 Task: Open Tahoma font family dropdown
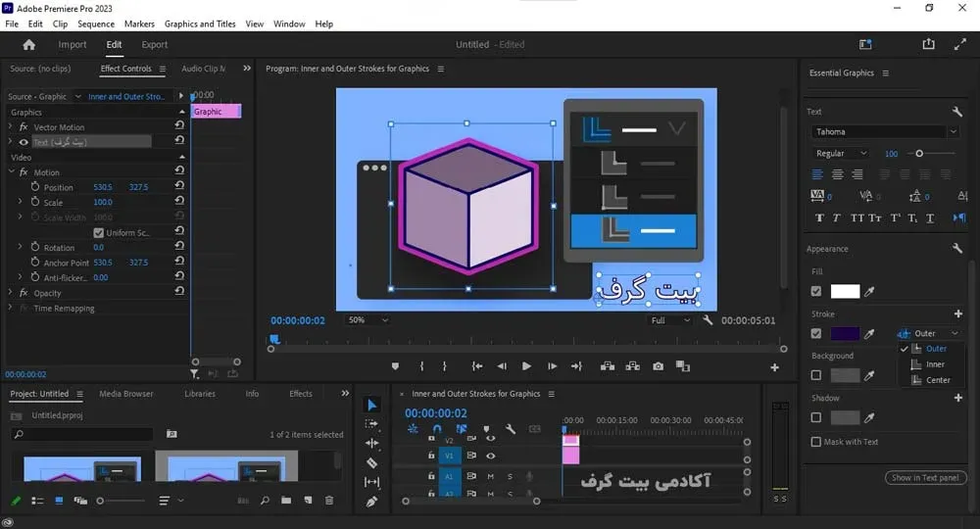coord(884,132)
